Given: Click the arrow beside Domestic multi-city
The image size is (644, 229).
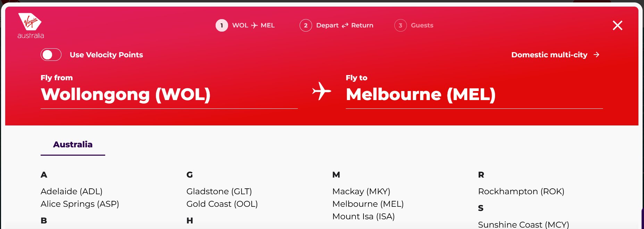Looking at the screenshot, I should pos(596,55).
